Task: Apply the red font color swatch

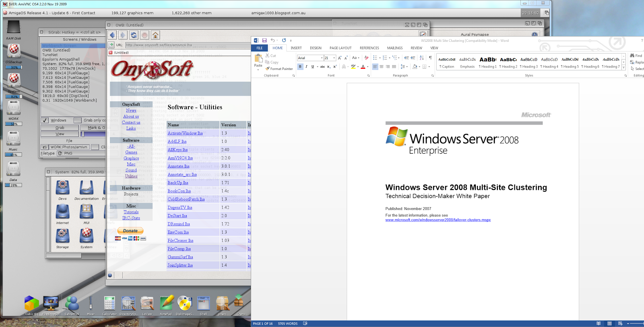Action: [363, 67]
